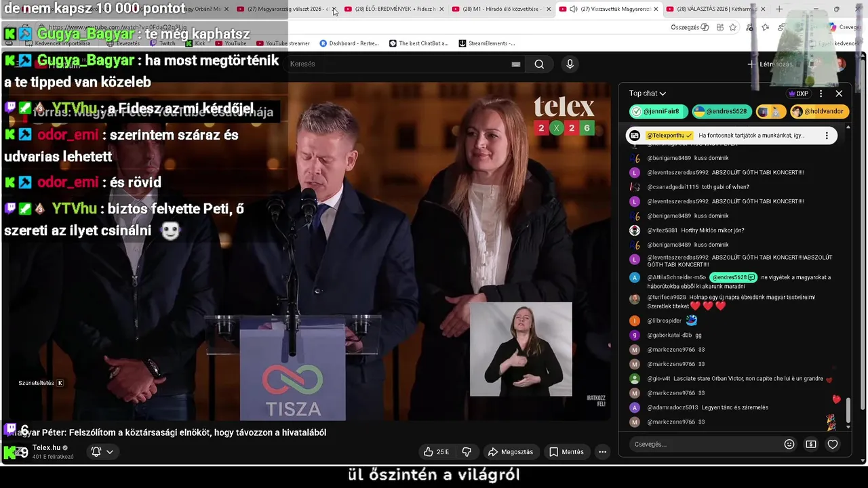Click the Létrehozás create button
Viewport: 868px width, 488px height.
770,64
